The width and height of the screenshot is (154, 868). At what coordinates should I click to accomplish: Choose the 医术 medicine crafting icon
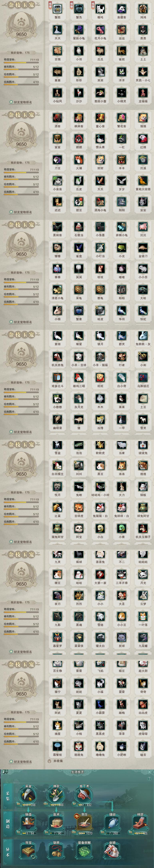[x=56, y=823]
